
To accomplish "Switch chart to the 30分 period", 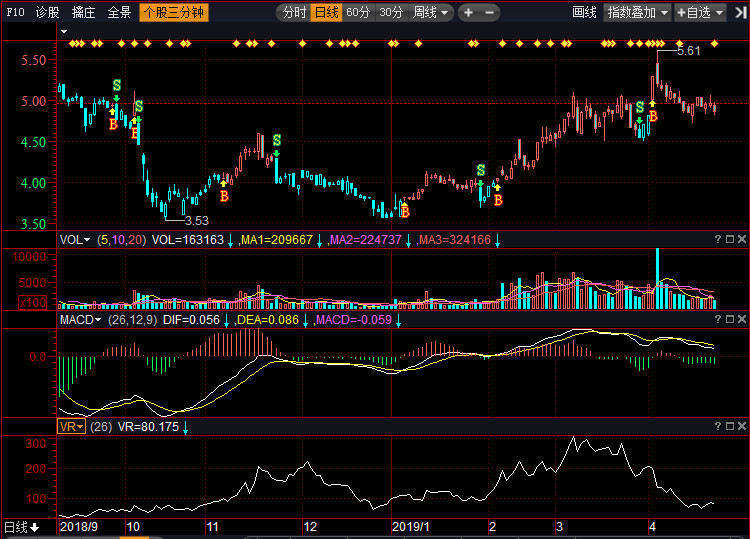I will tap(391, 12).
